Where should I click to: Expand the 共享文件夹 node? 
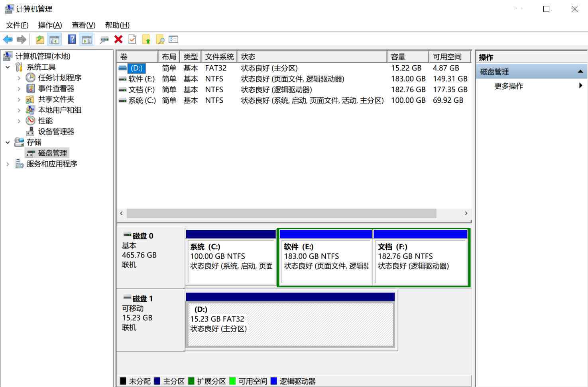(x=19, y=100)
